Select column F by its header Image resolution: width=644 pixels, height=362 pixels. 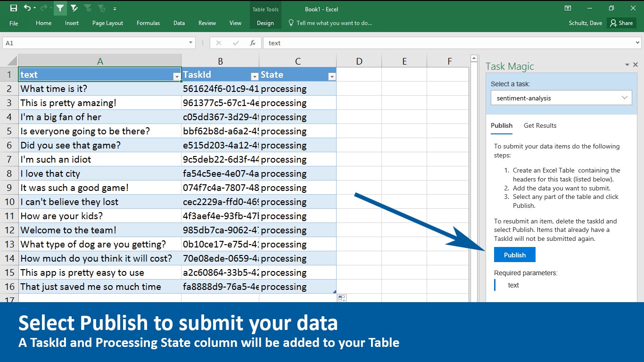[449, 61]
